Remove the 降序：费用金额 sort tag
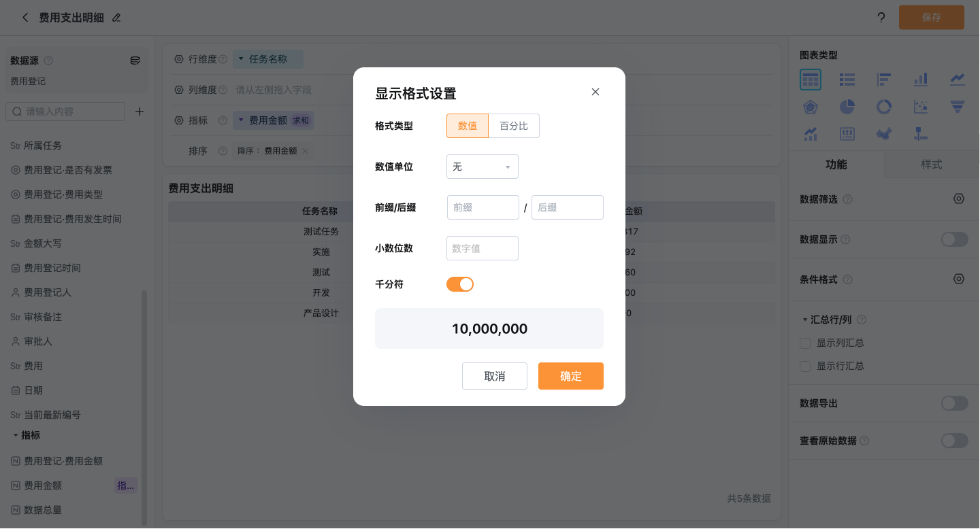This screenshot has width=980, height=529. (305, 151)
